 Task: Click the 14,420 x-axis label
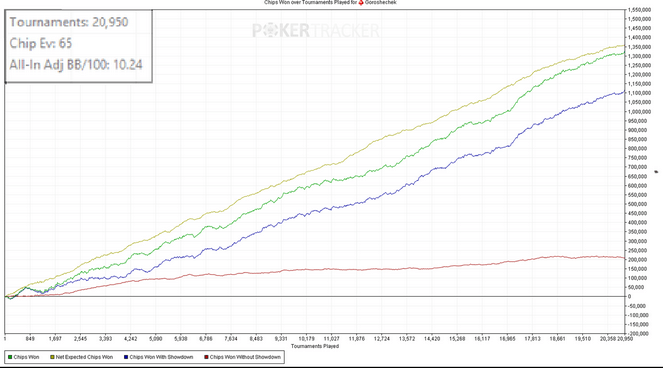[432, 339]
